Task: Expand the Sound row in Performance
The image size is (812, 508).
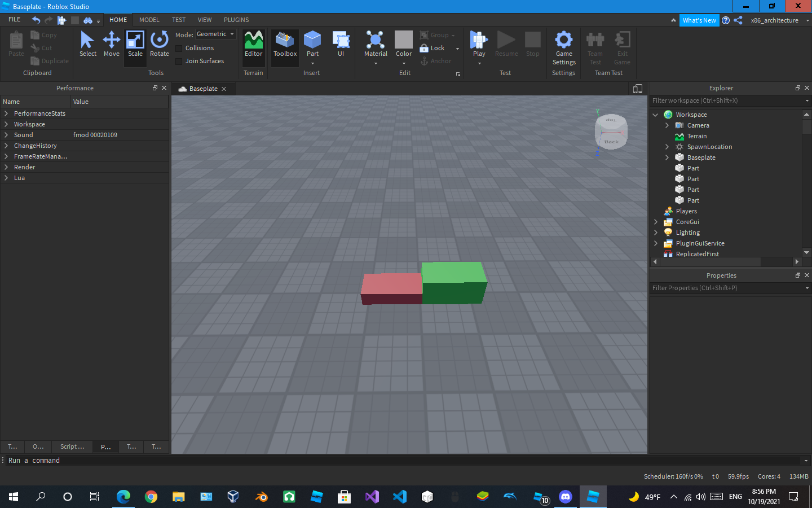Action: [6, 135]
